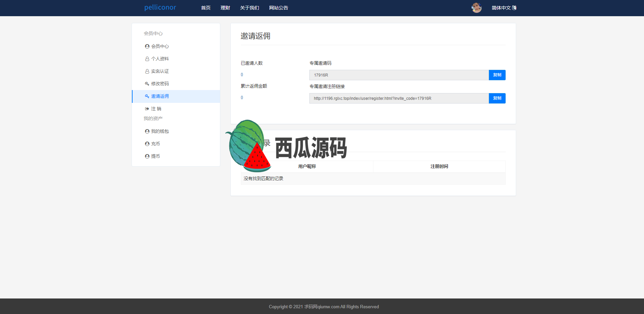Screen dimensions: 644x314
Task: Click the 累计返佣金额 label
Action: (254, 86)
